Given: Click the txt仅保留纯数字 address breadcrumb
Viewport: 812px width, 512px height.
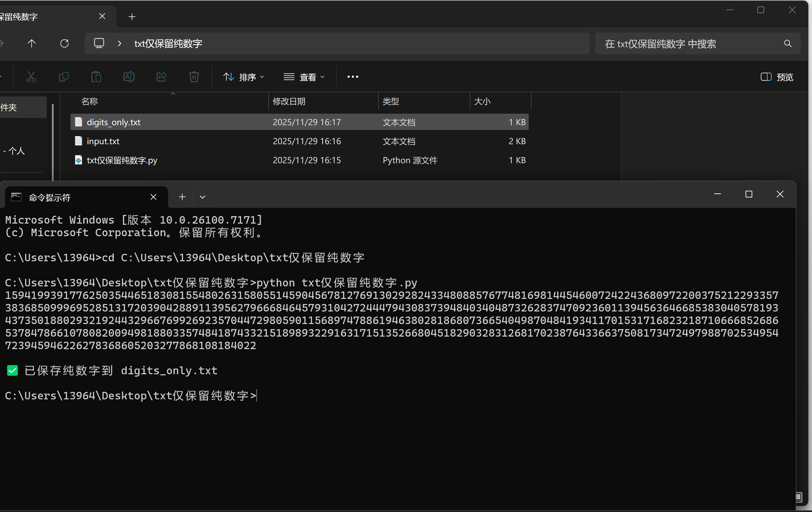Looking at the screenshot, I should [x=168, y=43].
